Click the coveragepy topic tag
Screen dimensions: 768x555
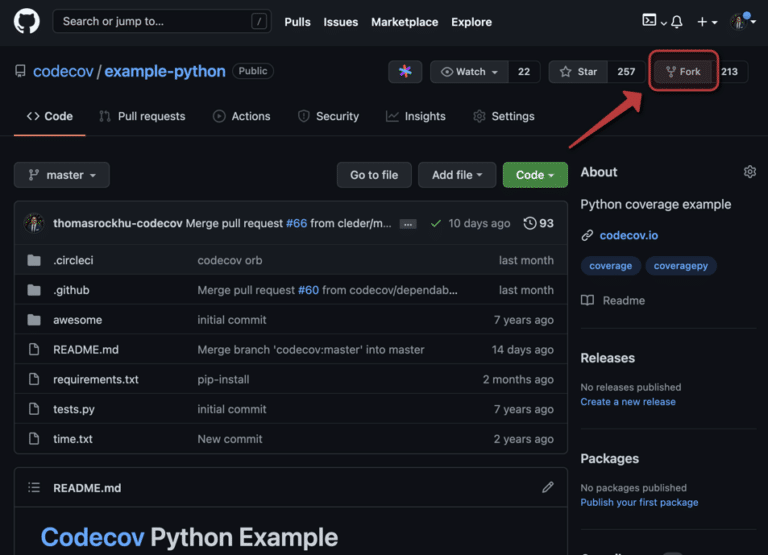click(681, 266)
